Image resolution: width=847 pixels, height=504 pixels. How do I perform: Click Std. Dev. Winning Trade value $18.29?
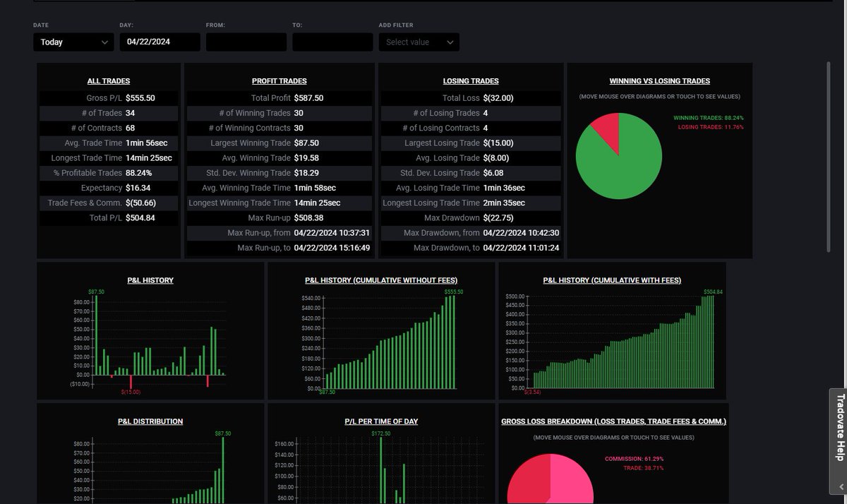coord(307,173)
